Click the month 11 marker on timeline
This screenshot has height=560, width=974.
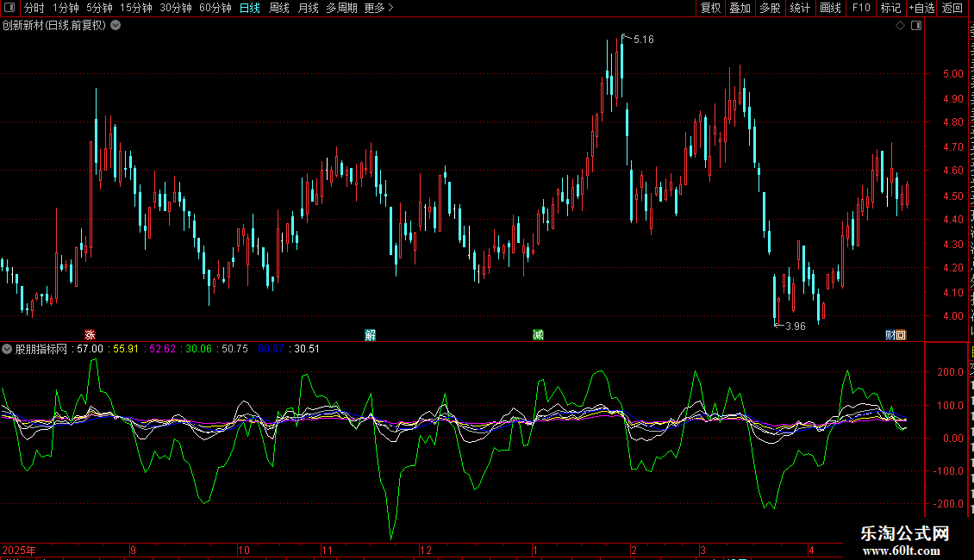[x=327, y=551]
